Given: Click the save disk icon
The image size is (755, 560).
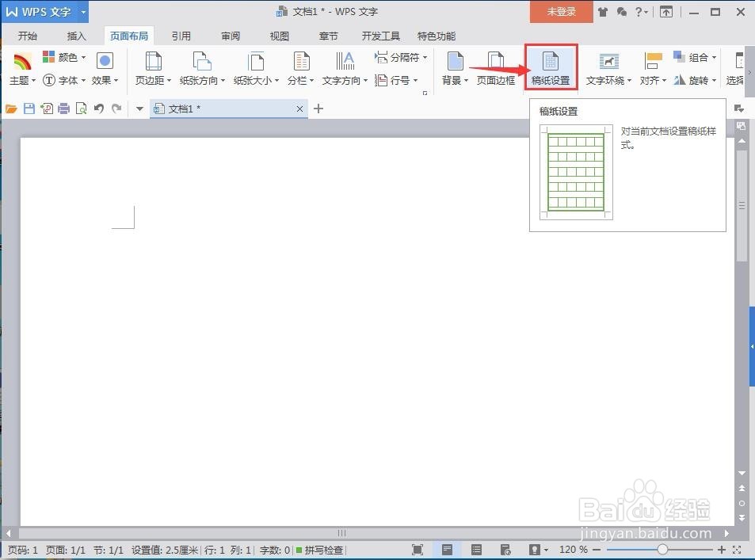Looking at the screenshot, I should [29, 109].
